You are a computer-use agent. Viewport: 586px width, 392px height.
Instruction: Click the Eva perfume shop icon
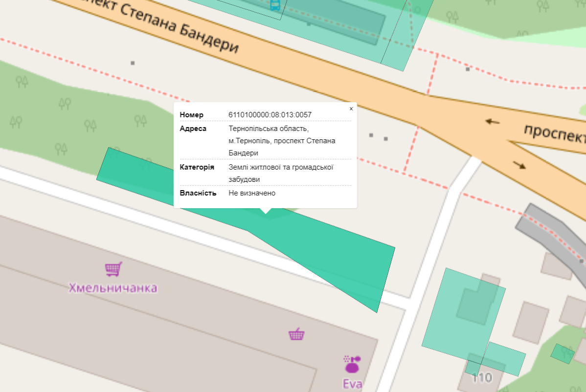(x=352, y=364)
